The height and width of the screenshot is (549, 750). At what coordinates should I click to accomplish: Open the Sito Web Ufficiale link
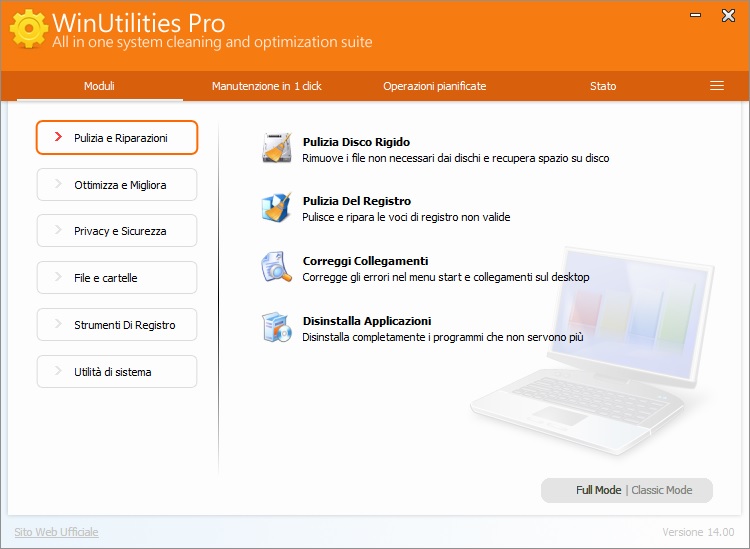(x=56, y=532)
